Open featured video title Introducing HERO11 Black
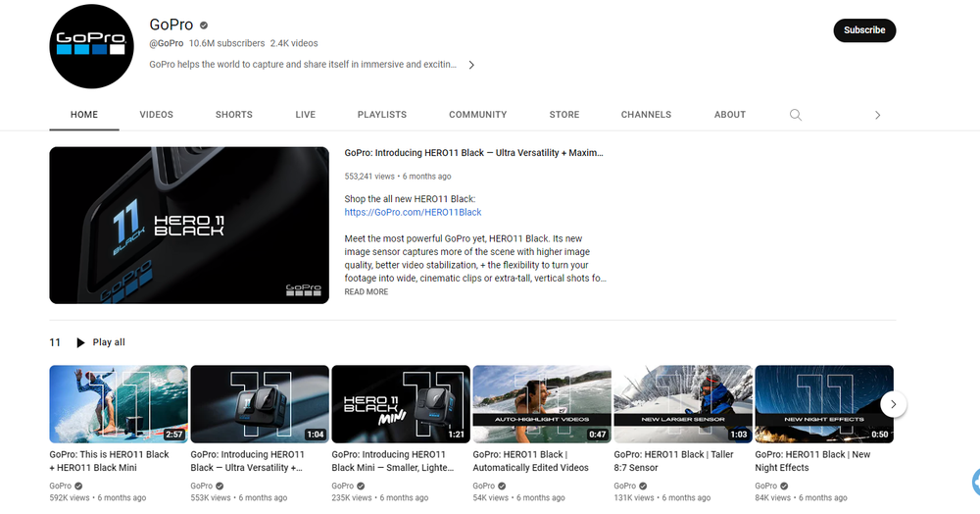The image size is (980, 514). point(473,153)
